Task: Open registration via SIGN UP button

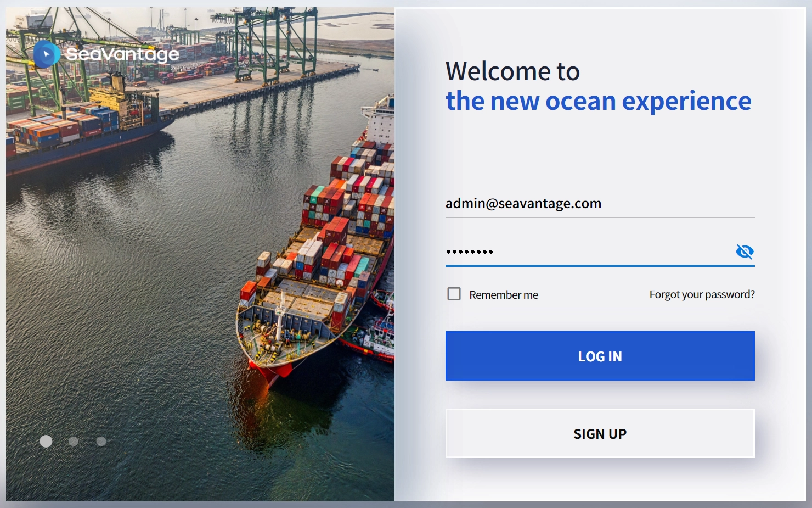Action: click(x=600, y=433)
